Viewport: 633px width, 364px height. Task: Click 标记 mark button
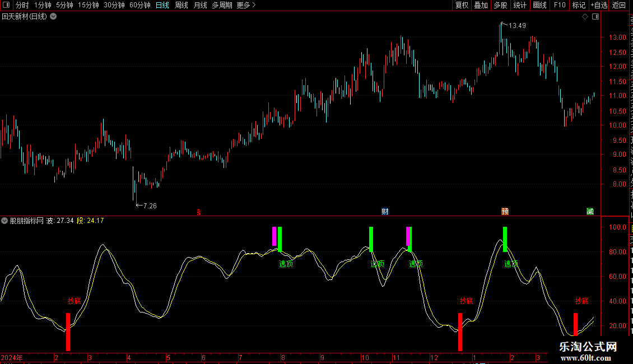point(579,5)
